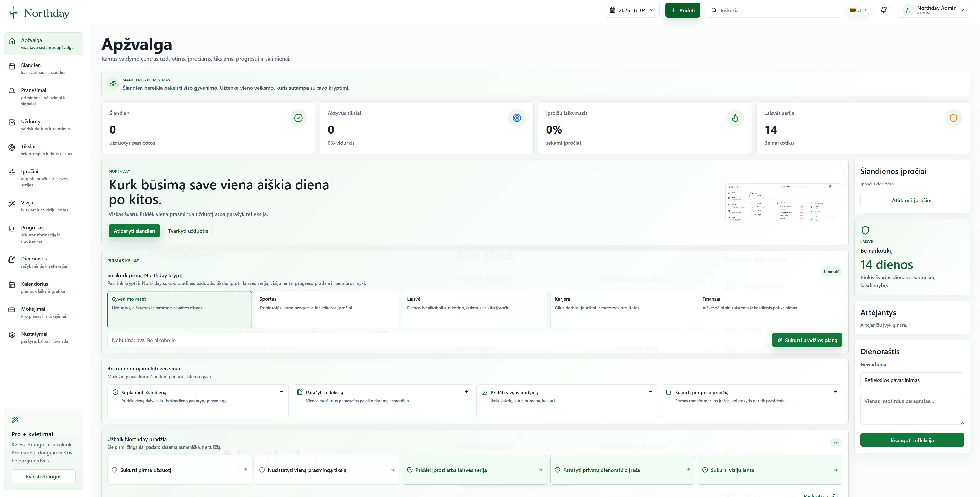The height and width of the screenshot is (497, 980).
Task: Click the Užduotys checkbox sidebar icon
Action: pyautogui.click(x=12, y=122)
